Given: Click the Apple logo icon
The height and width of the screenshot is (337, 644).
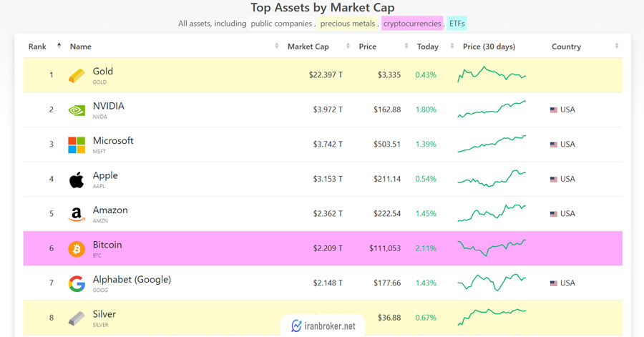Looking at the screenshot, I should [77, 180].
